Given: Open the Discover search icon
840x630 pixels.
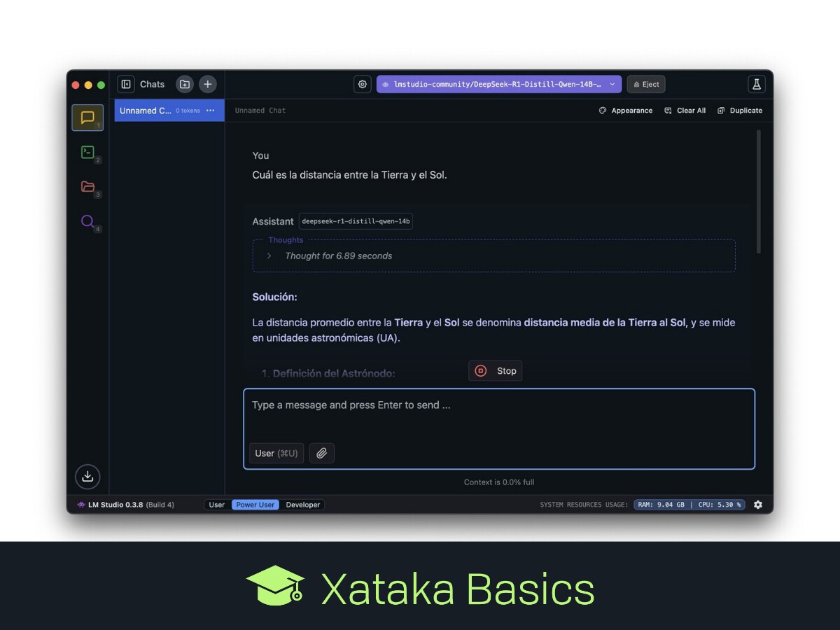Looking at the screenshot, I should click(87, 221).
